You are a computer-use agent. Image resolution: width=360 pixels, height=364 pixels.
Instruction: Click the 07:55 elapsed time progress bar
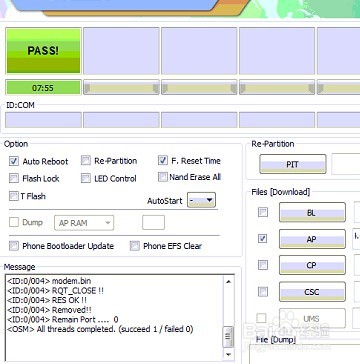[43, 88]
